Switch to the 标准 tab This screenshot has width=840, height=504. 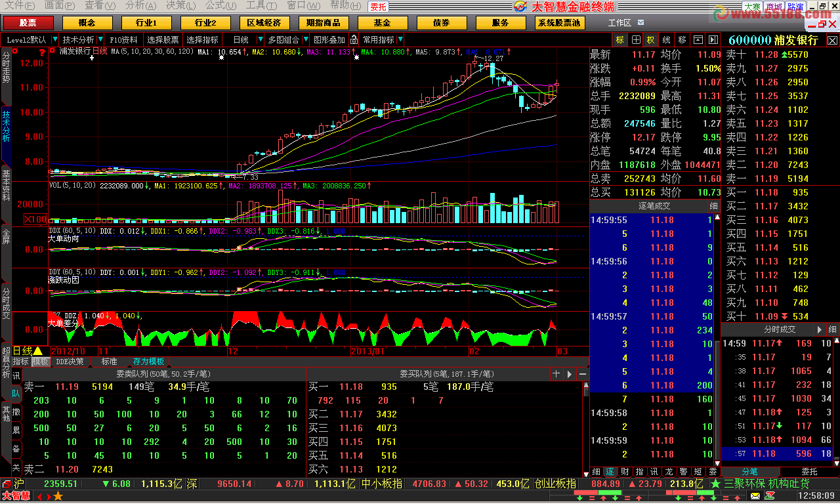109,362
